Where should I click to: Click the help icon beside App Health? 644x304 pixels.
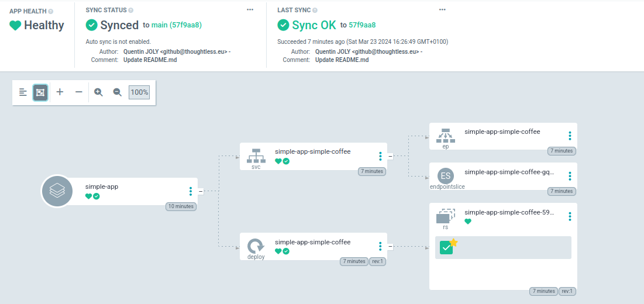[x=50, y=11]
